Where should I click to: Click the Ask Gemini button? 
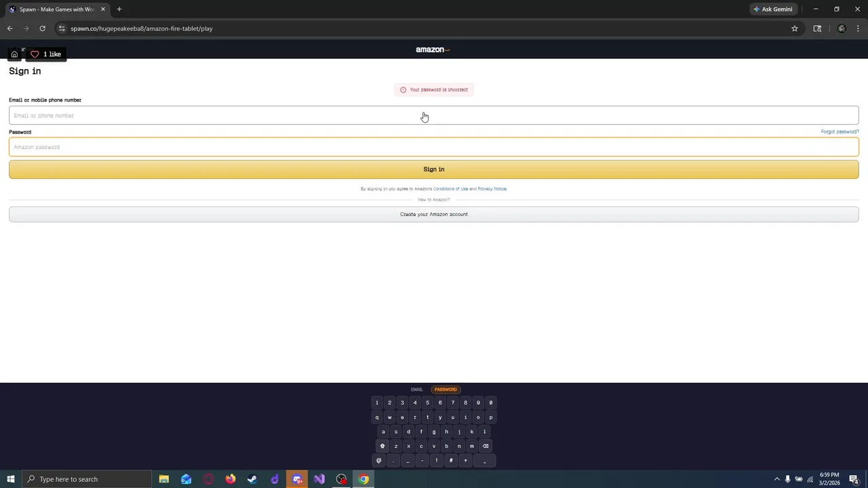click(x=773, y=9)
